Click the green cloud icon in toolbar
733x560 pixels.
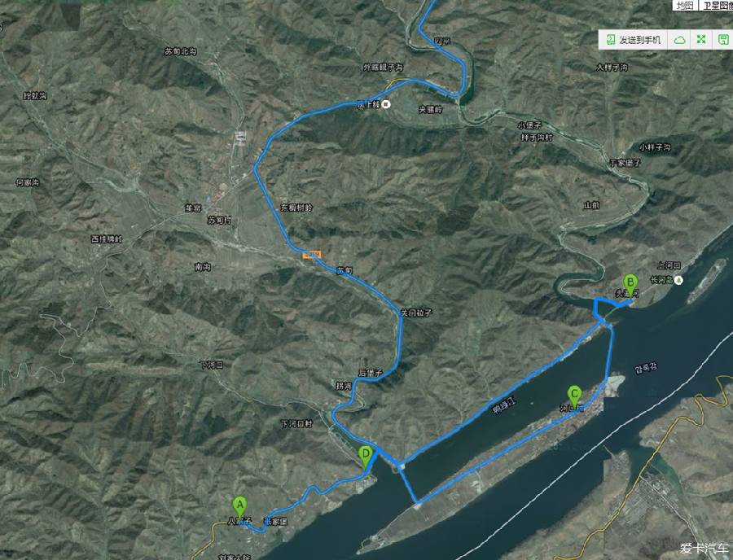pos(679,40)
